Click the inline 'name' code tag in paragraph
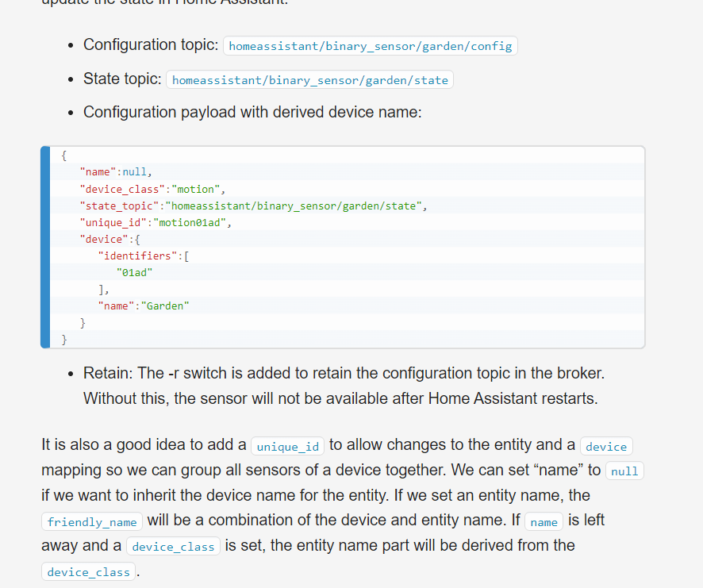Screen dimensions: 703x588 point(544,521)
